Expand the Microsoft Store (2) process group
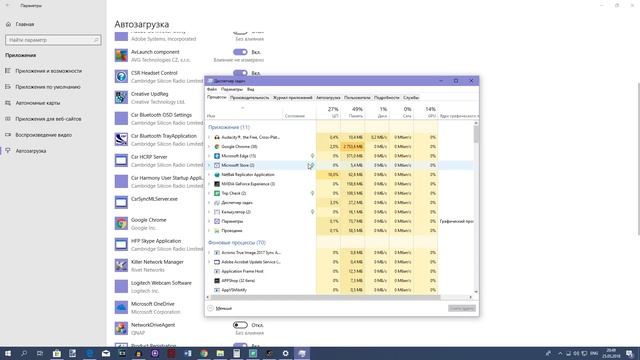This screenshot has height=360, width=640. tap(209, 165)
